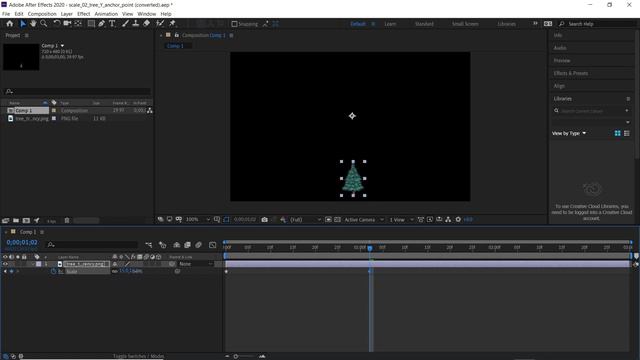The image size is (640, 360).
Task: Open the 1 View layout dropdown
Action: pyautogui.click(x=401, y=220)
